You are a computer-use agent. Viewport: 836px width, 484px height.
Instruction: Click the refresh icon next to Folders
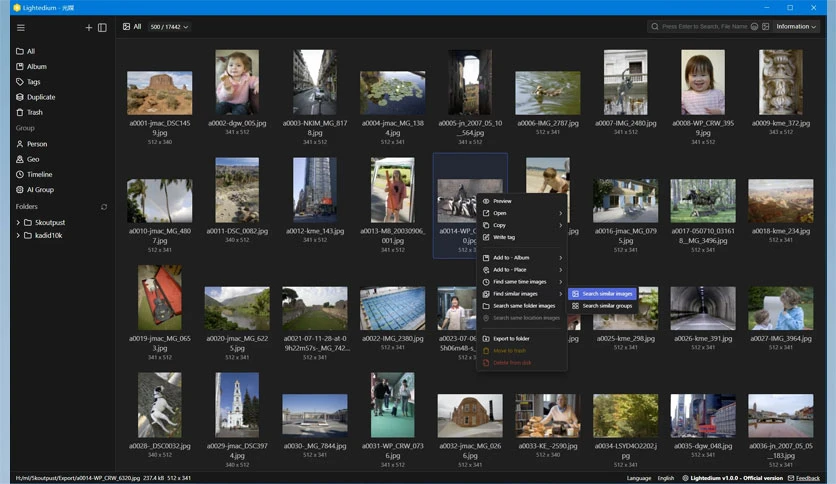coord(104,207)
